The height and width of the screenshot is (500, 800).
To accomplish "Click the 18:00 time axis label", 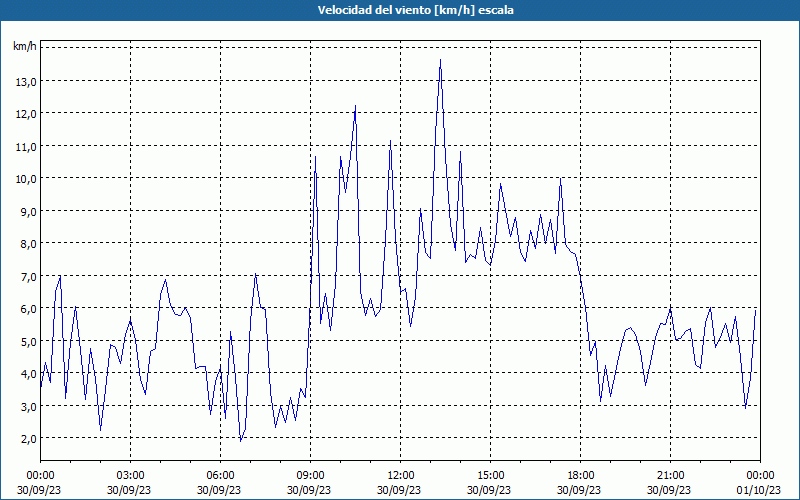I will click(580, 476).
